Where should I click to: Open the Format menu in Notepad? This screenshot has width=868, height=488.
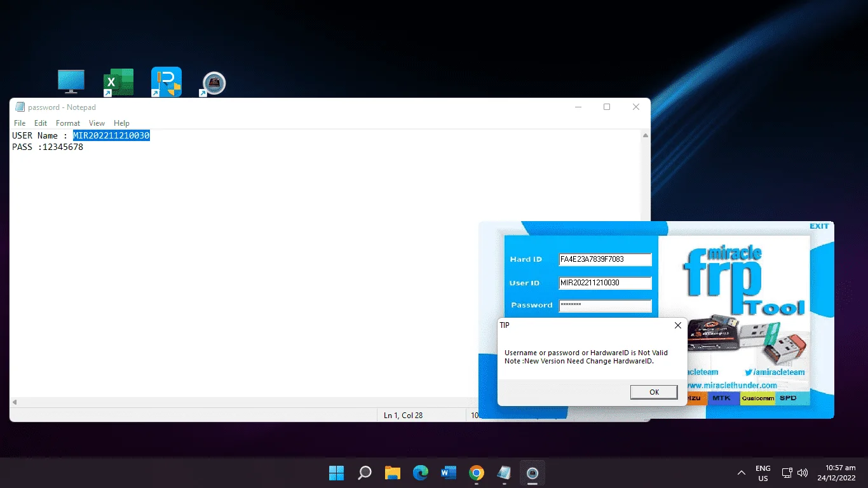coord(68,123)
